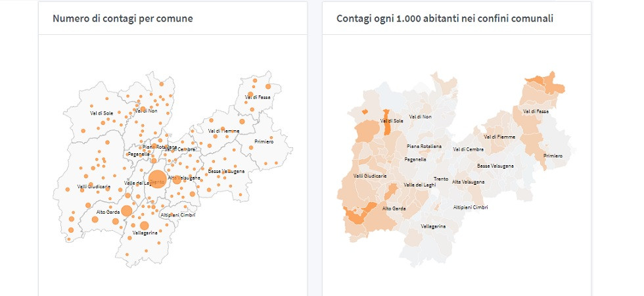Click the large Vallagarina bubble

point(145,226)
